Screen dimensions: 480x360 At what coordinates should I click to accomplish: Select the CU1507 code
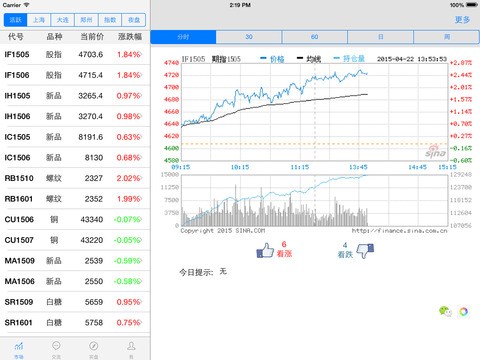pos(19,240)
